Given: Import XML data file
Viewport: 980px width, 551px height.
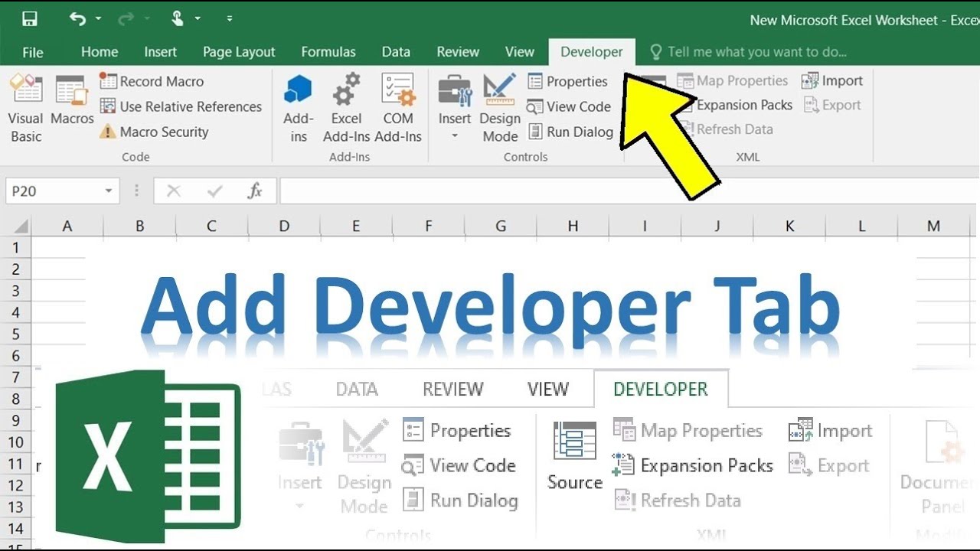Looking at the screenshot, I should [832, 80].
